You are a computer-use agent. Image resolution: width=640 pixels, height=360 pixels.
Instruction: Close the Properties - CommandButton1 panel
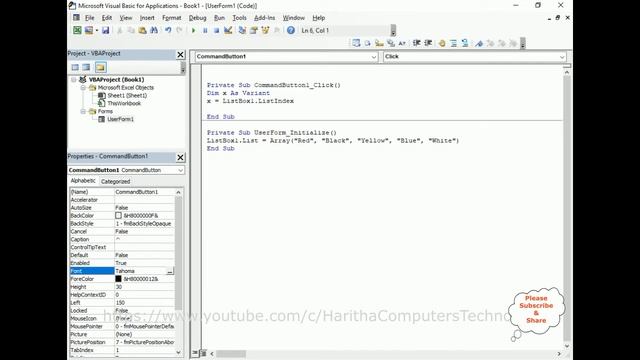(x=180, y=157)
